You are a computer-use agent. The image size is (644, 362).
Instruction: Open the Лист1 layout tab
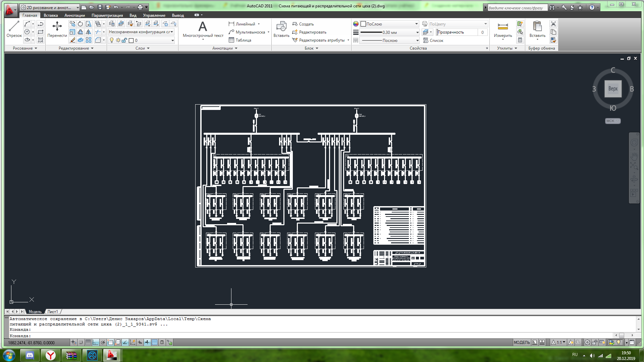(x=52, y=312)
